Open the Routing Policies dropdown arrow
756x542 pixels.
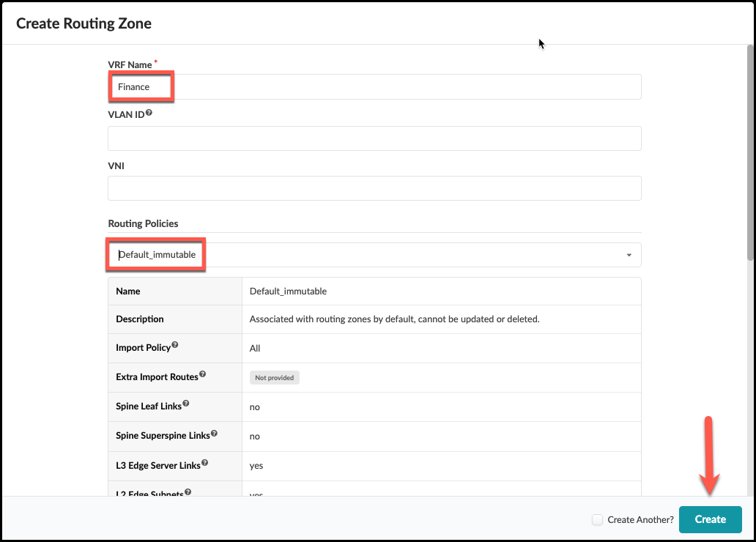pyautogui.click(x=629, y=255)
